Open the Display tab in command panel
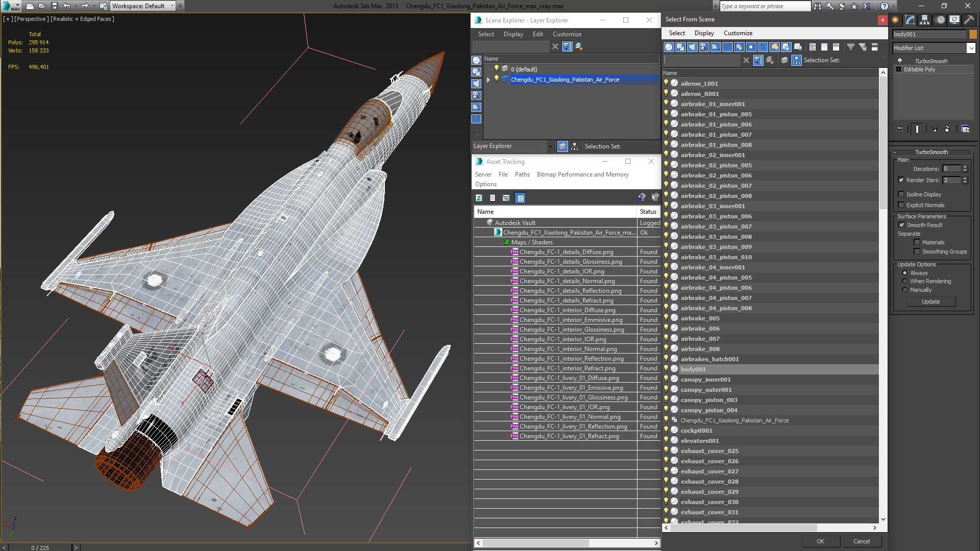 click(954, 20)
